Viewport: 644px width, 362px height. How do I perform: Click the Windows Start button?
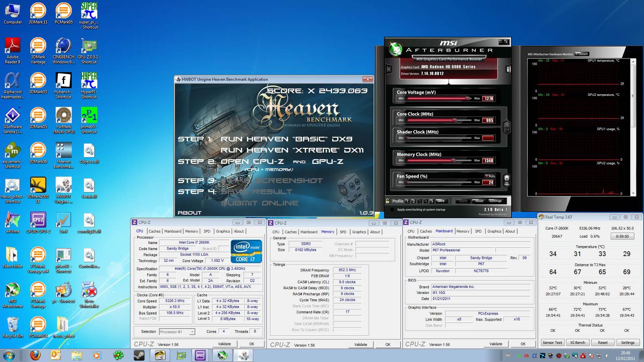click(x=9, y=355)
